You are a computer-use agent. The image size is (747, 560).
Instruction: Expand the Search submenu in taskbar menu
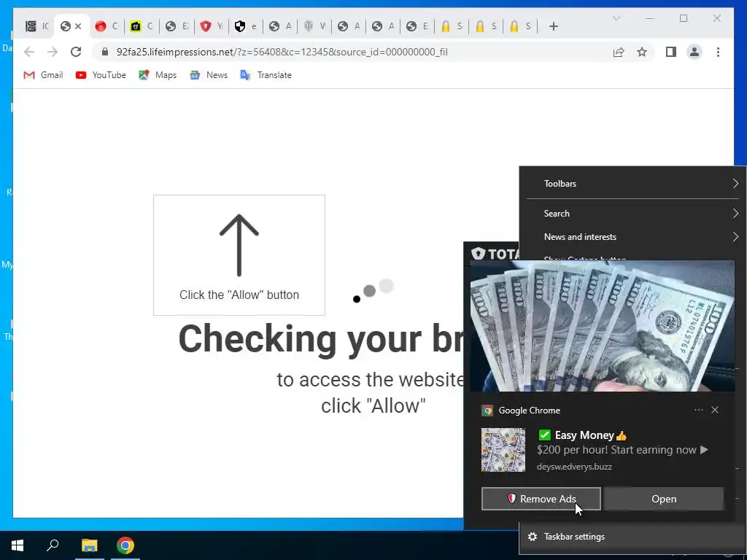click(x=632, y=214)
